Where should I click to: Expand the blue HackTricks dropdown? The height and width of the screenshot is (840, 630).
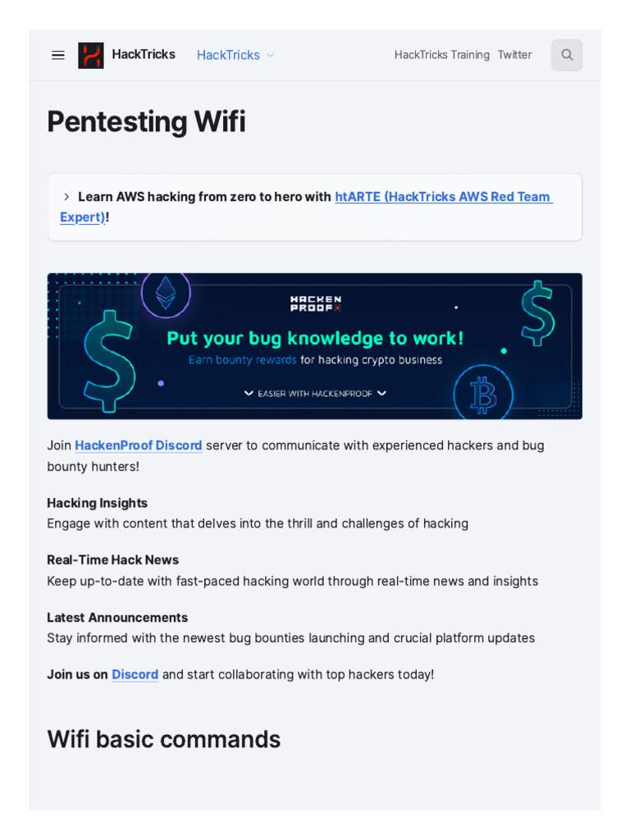click(x=235, y=55)
